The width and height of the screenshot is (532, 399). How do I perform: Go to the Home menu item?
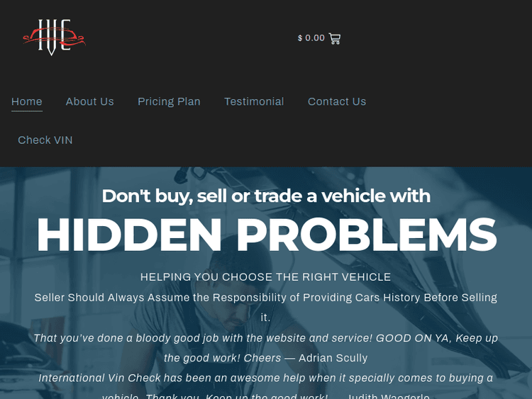point(27,102)
